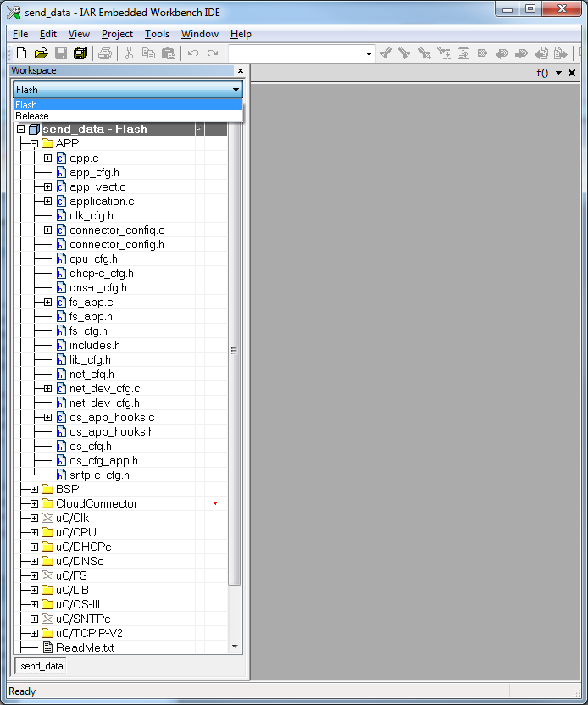Open the Project menu

pyautogui.click(x=117, y=34)
